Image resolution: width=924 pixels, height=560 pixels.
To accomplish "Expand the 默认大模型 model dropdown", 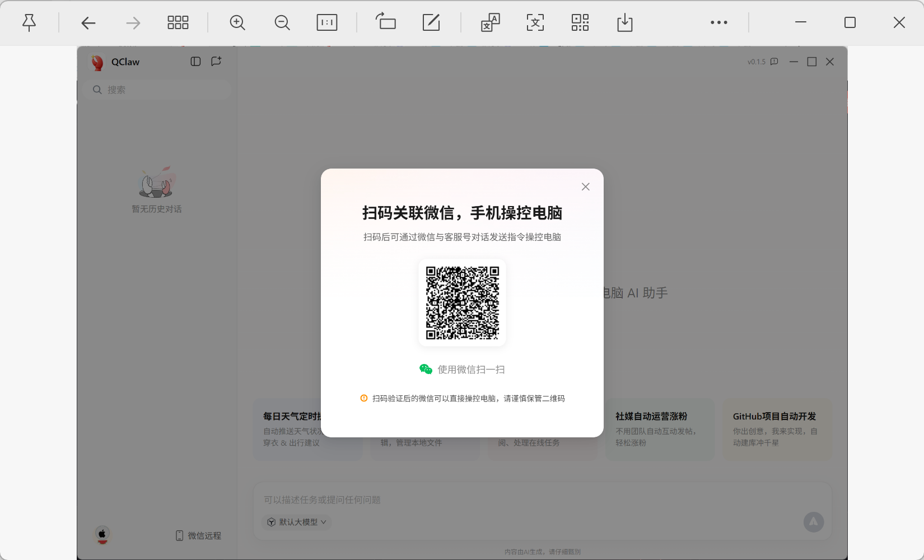I will click(296, 522).
